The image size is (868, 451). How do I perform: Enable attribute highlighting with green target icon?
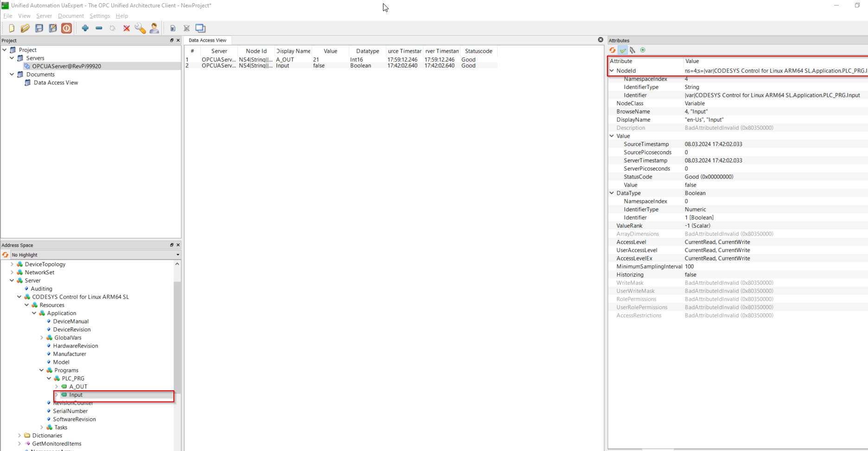click(643, 50)
